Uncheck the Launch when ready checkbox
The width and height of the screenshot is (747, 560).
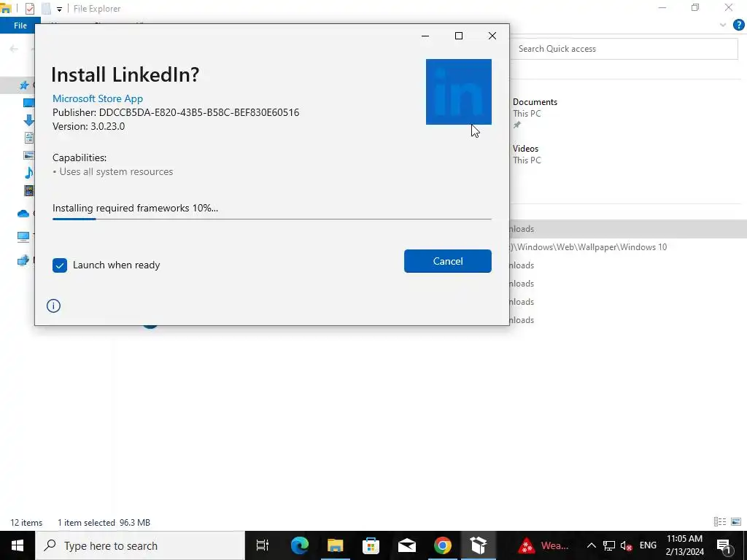[x=60, y=265]
